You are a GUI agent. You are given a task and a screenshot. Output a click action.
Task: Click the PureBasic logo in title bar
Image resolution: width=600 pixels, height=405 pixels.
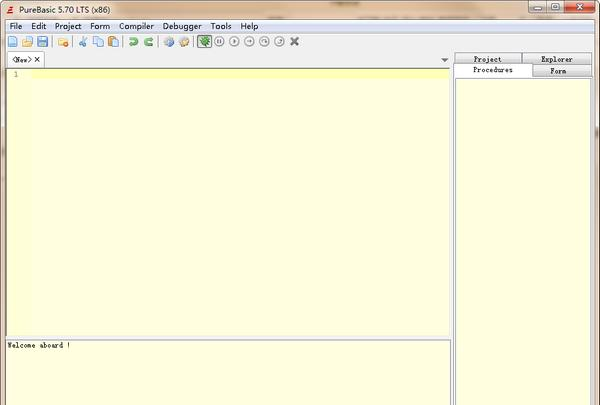click(11, 10)
